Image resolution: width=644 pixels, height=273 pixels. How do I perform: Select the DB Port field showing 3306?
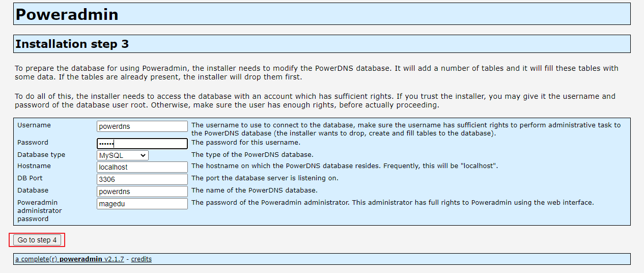point(142,179)
